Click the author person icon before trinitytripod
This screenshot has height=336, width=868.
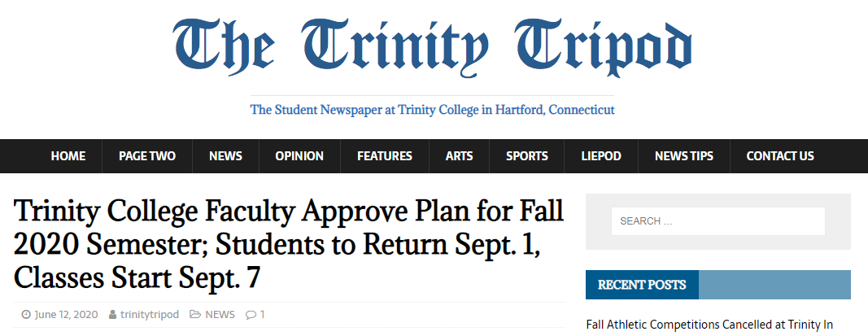112,315
